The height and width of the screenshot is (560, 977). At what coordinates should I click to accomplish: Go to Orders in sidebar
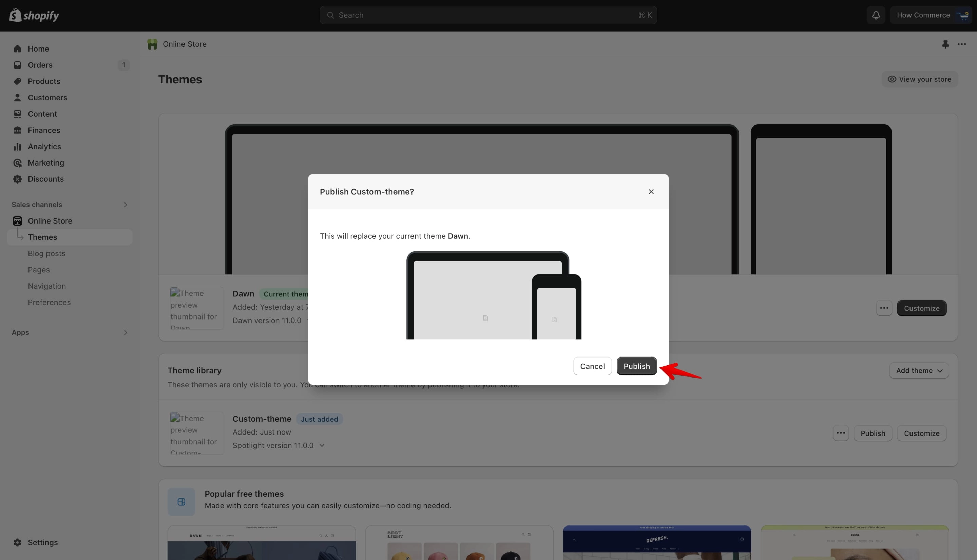(x=70, y=65)
